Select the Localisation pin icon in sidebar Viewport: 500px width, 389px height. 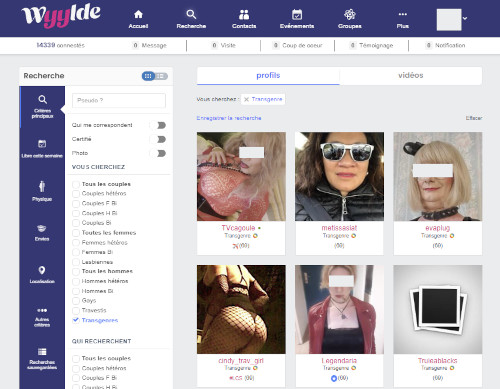[42, 270]
